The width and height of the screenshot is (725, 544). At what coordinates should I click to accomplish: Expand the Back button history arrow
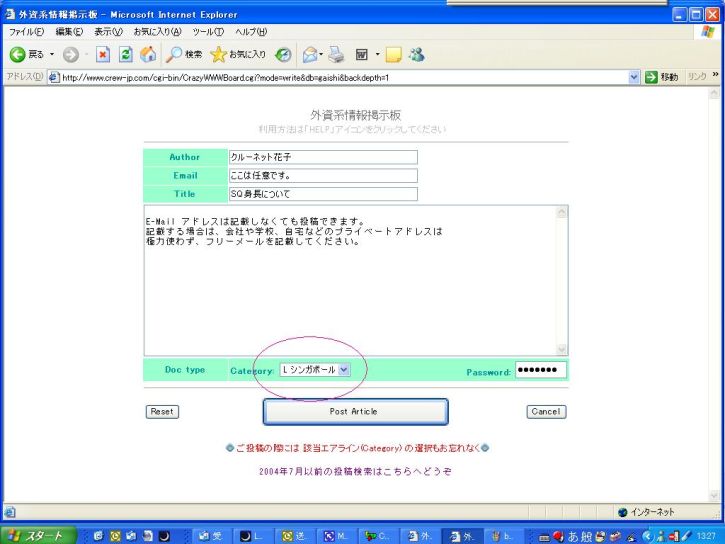(x=54, y=54)
